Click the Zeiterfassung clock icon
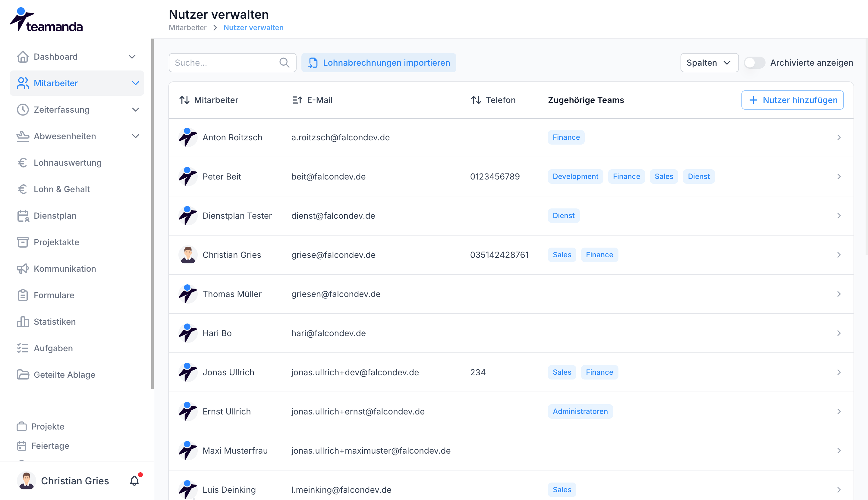 pos(23,110)
